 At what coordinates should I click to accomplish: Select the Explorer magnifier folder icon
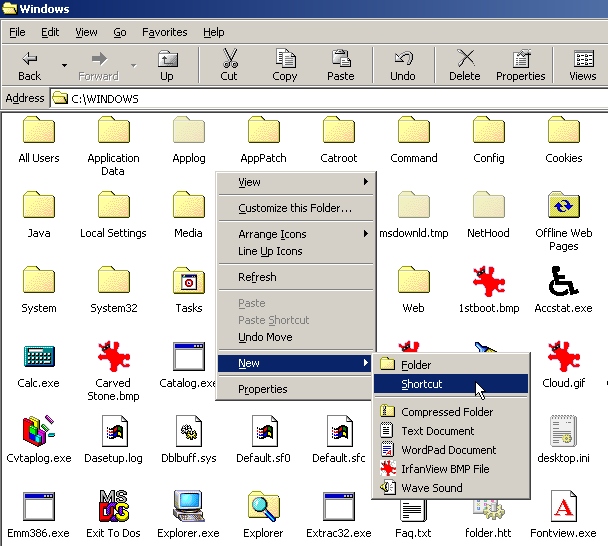click(264, 506)
